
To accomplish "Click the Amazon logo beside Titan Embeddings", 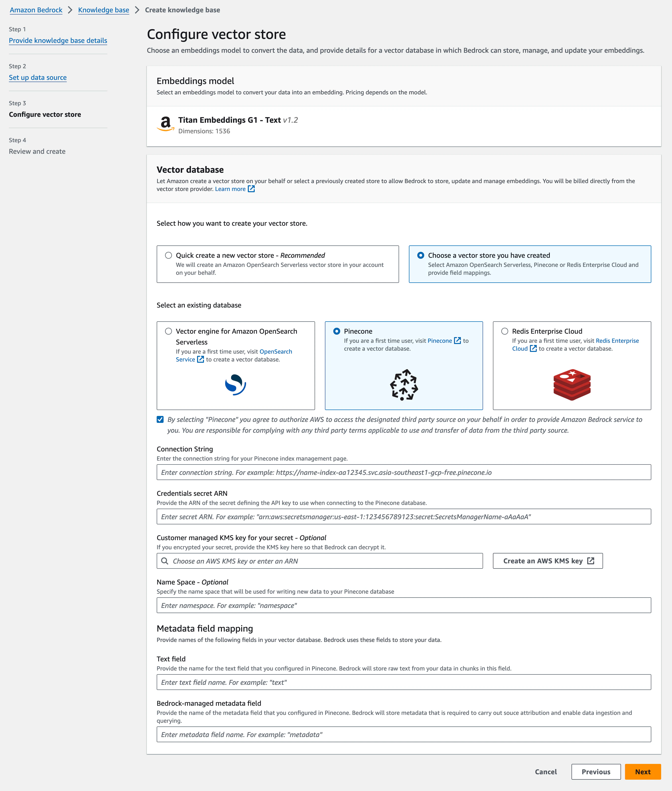I will 165,124.
